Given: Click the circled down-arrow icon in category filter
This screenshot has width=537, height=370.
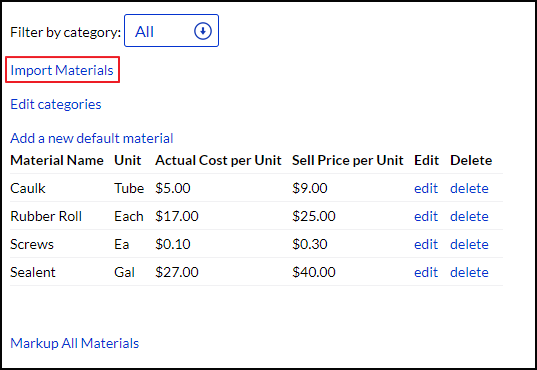Looking at the screenshot, I should click(x=203, y=31).
